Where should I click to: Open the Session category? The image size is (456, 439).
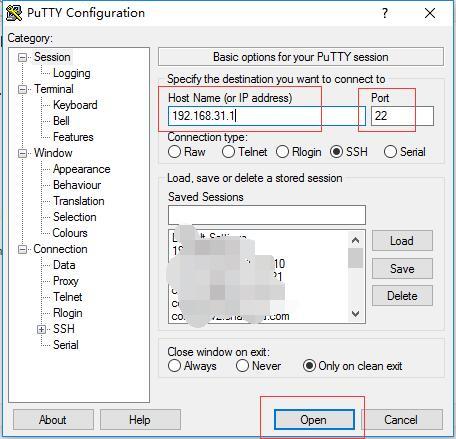pos(52,57)
